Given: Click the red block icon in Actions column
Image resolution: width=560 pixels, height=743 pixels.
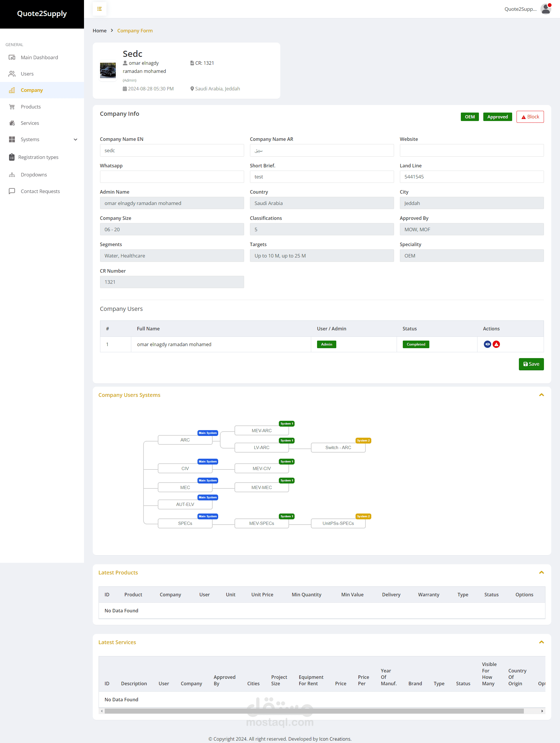Looking at the screenshot, I should pos(496,344).
